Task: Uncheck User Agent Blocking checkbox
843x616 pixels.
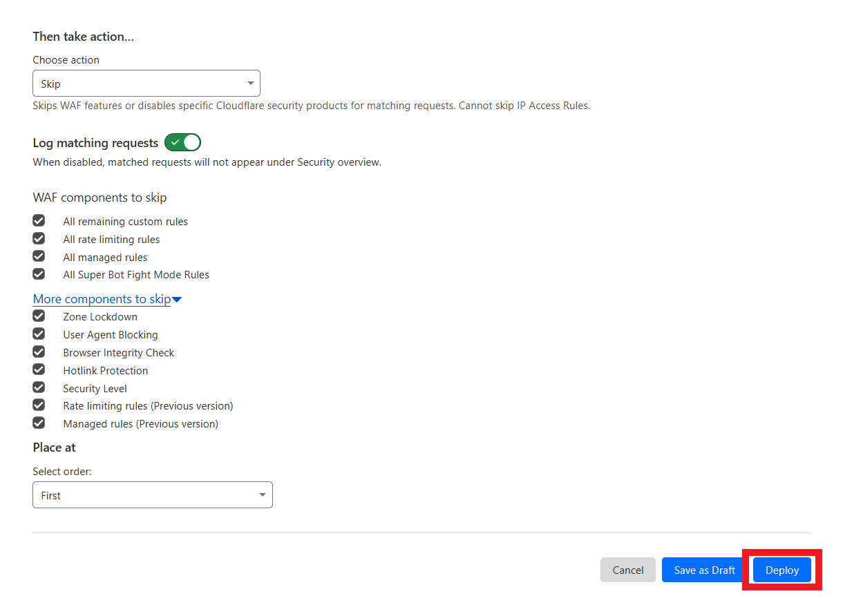Action: [x=39, y=334]
